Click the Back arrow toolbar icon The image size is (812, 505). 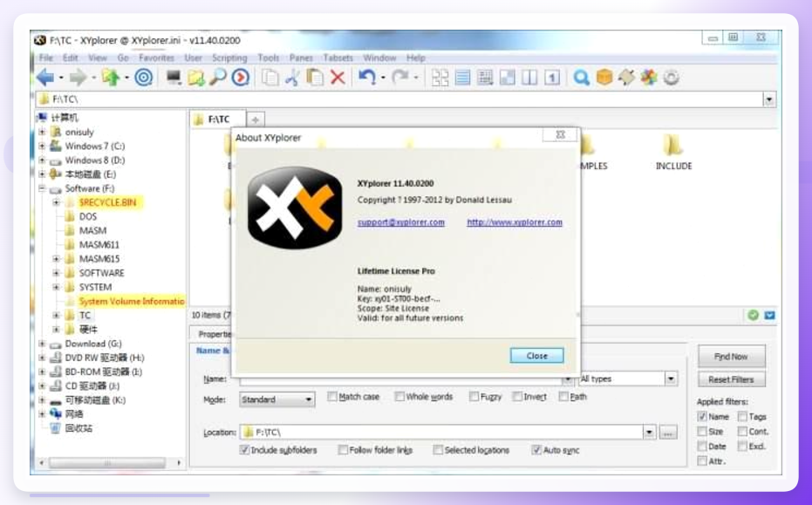click(45, 78)
